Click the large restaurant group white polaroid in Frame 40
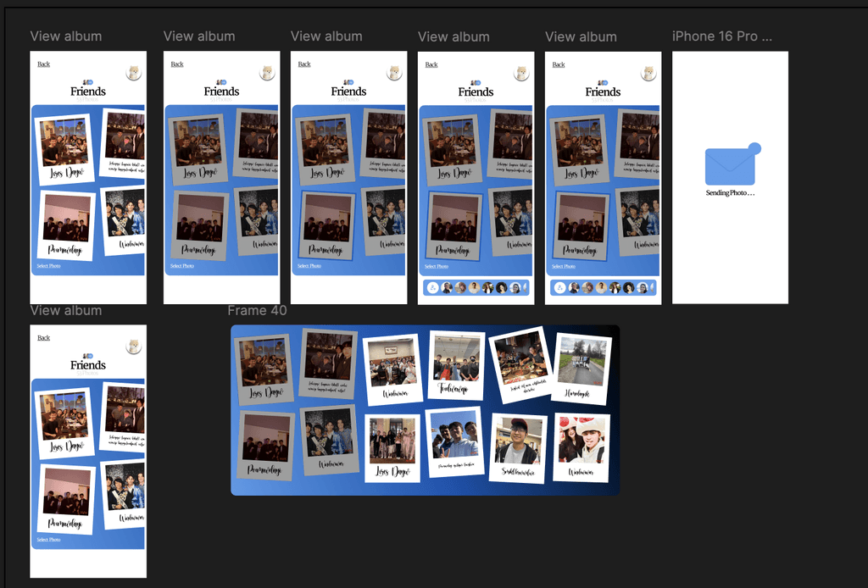 point(393,369)
